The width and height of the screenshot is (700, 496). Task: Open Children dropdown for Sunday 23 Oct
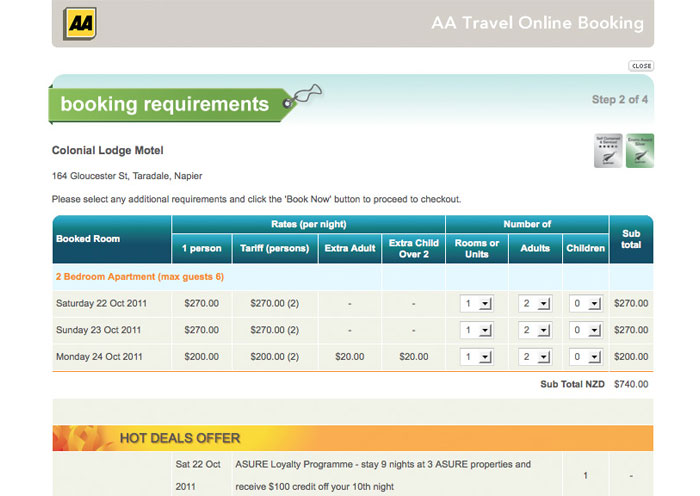click(586, 330)
